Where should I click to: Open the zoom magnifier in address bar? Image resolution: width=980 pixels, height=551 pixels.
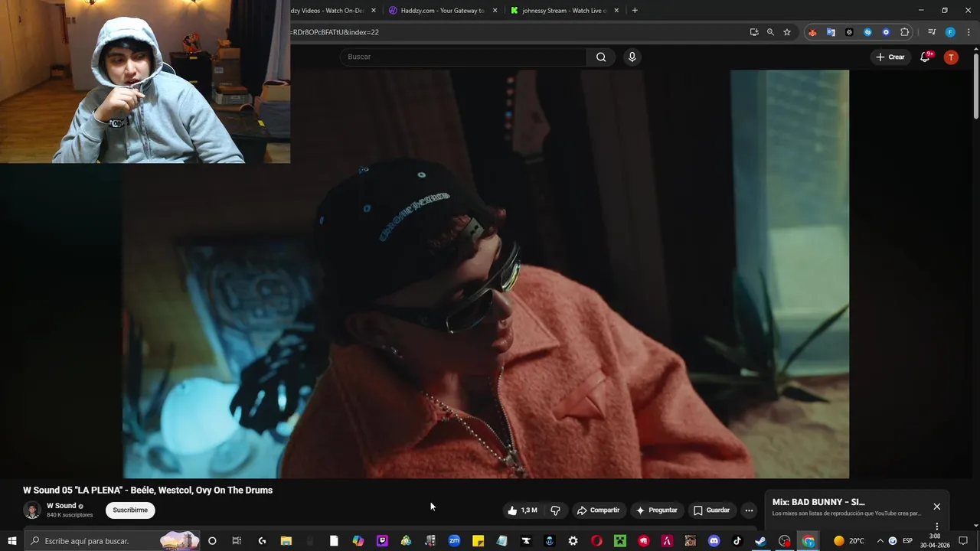click(x=770, y=32)
